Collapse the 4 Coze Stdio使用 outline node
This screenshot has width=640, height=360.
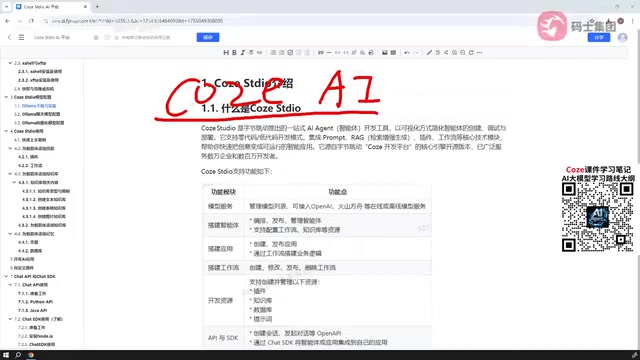point(6,131)
